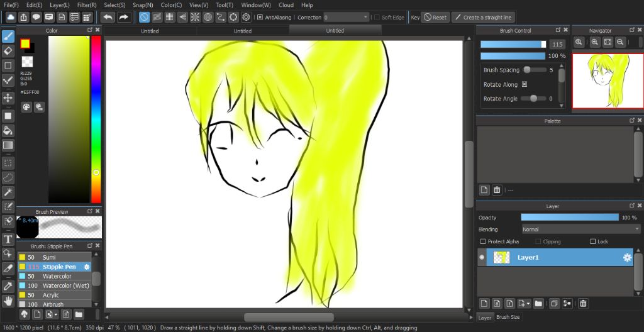Enable the radial snap guide
The height and width of the screenshot is (332, 644).
point(195,17)
